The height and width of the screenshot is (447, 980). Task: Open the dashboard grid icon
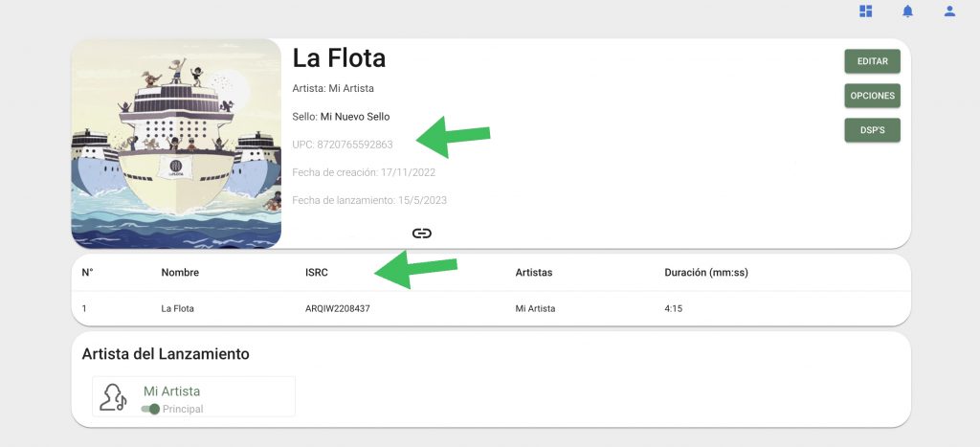pos(865,11)
